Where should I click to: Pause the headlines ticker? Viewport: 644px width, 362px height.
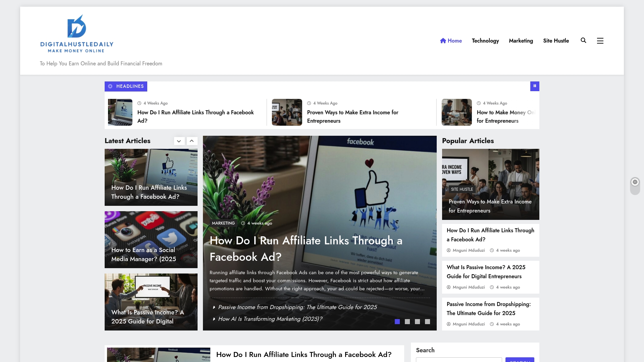[535, 86]
